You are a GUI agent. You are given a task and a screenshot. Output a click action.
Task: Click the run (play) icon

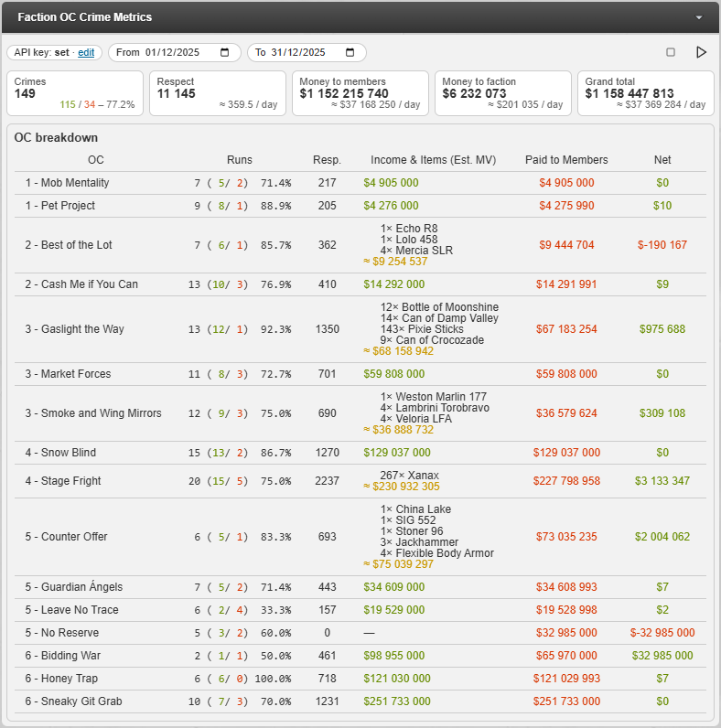[x=701, y=52]
